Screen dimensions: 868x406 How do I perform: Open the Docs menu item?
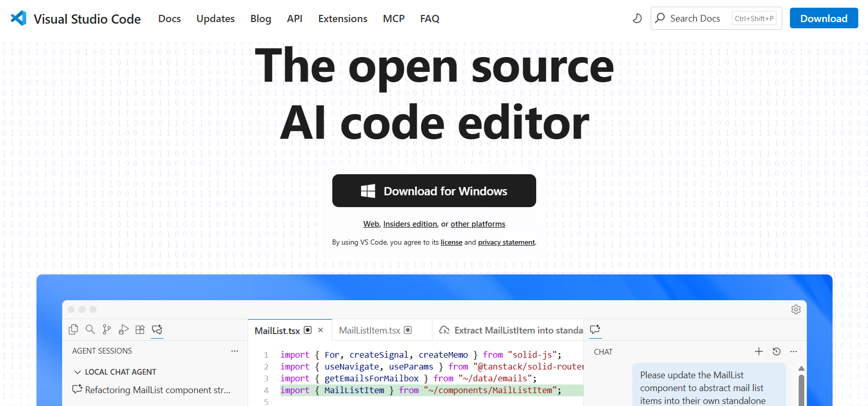coord(169,19)
